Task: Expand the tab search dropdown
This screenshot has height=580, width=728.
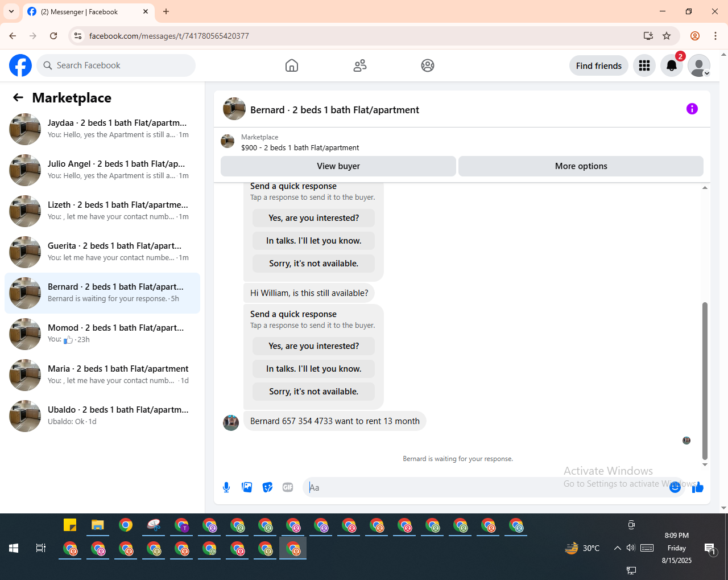Action: point(11,11)
